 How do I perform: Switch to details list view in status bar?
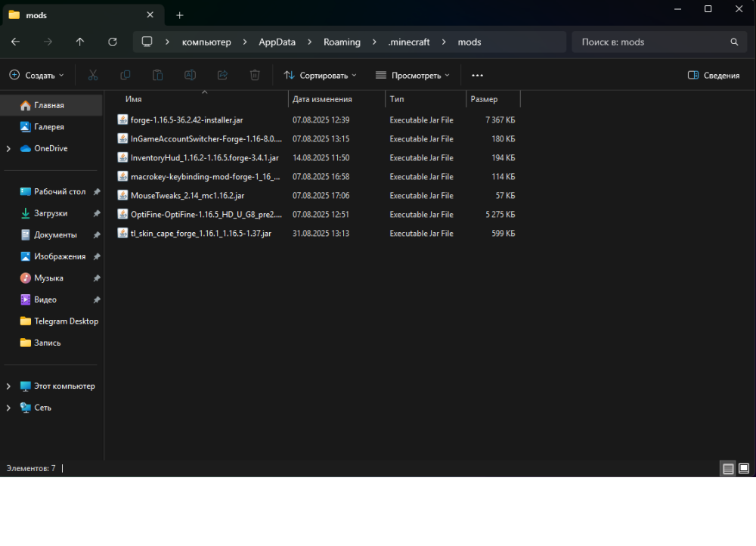[x=728, y=468]
